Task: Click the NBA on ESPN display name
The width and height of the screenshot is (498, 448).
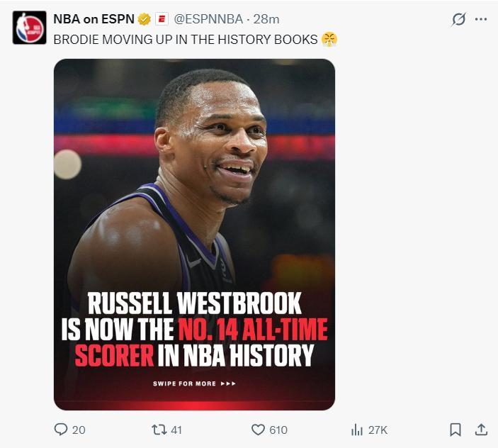Action: coord(94,19)
